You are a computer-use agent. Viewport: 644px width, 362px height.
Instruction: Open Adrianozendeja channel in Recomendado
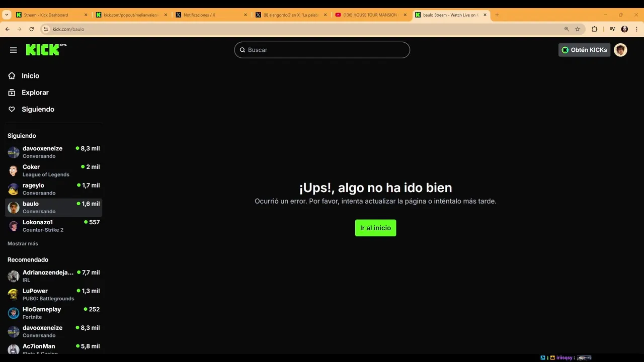coord(53,276)
